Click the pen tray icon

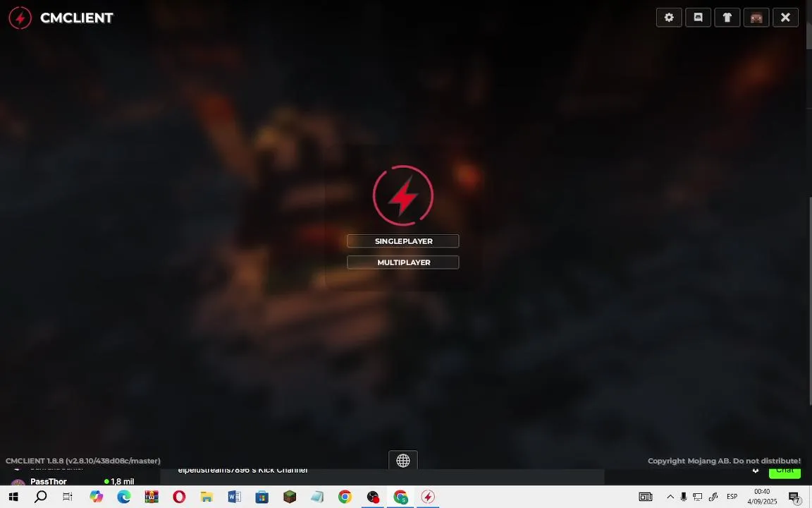tap(713, 497)
